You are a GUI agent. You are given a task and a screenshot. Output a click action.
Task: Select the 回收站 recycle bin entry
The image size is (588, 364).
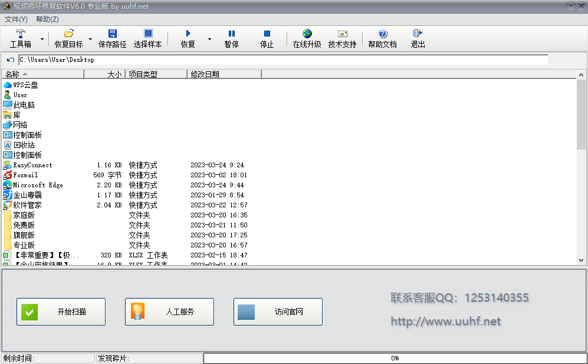[19, 145]
